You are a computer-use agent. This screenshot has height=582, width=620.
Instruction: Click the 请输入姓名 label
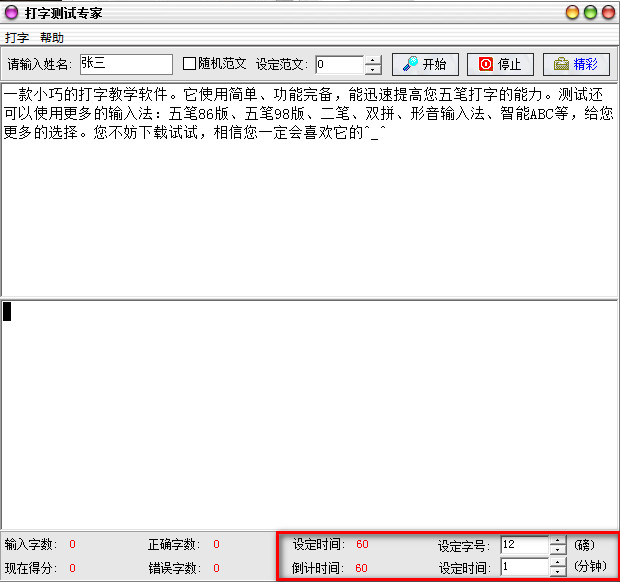[x=40, y=64]
